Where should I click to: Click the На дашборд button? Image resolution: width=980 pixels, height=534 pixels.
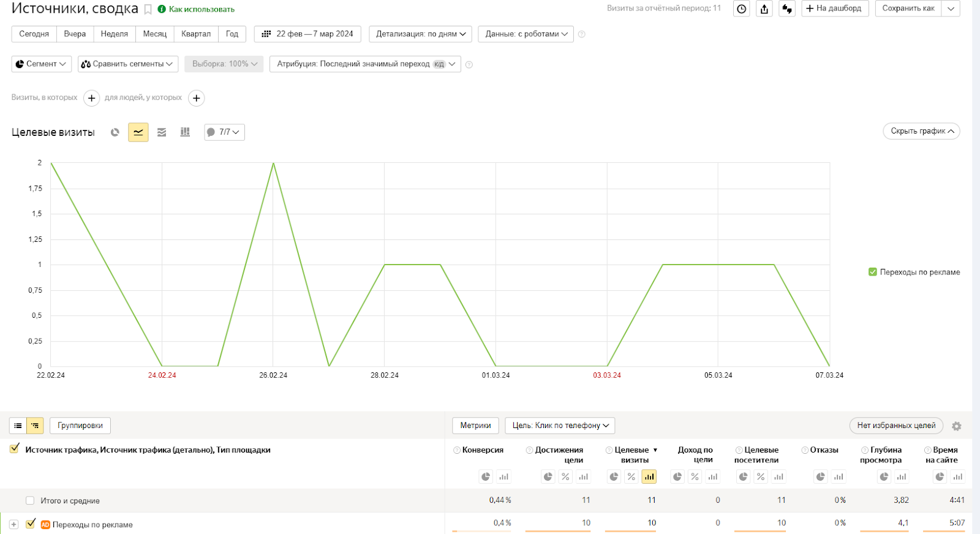pyautogui.click(x=834, y=9)
